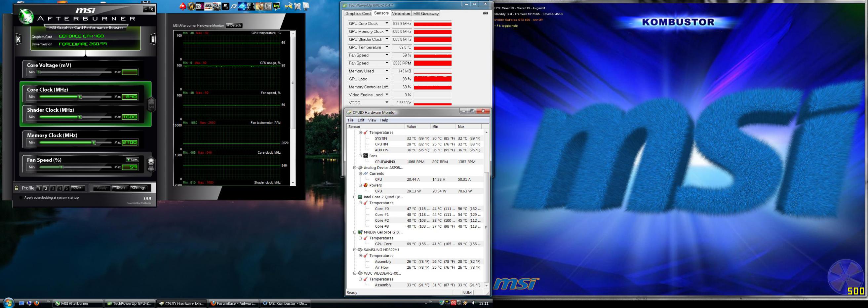The image size is (868, 308).
Task: Click the Memory Clock value field showing 2100
Action: pos(130,142)
